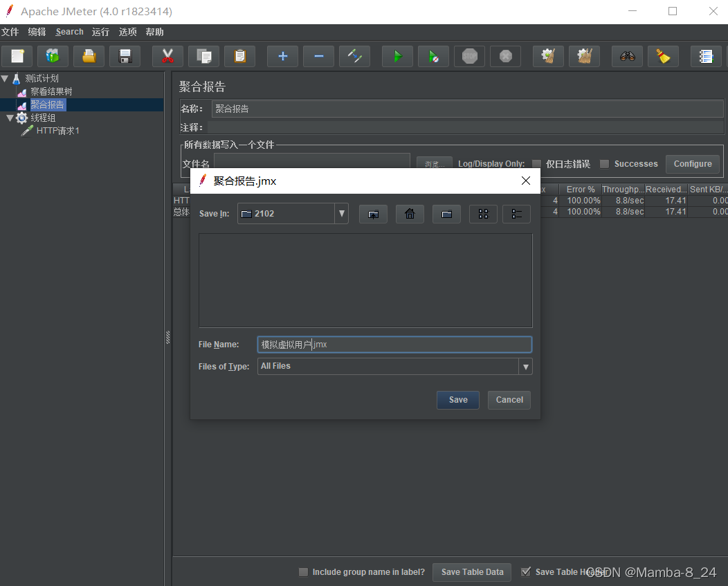Screen dimensions: 728x586
Task: Click the Save button in dialog
Action: (458, 400)
